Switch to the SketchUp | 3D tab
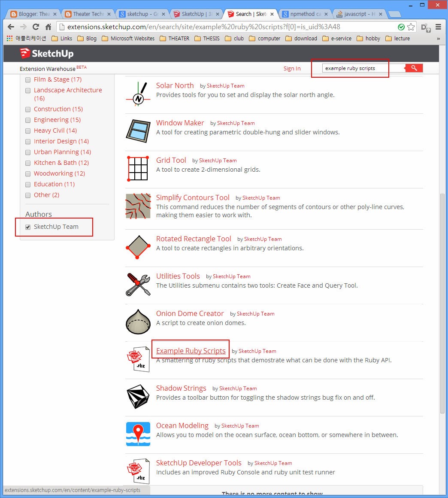448x498 pixels. tap(197, 14)
